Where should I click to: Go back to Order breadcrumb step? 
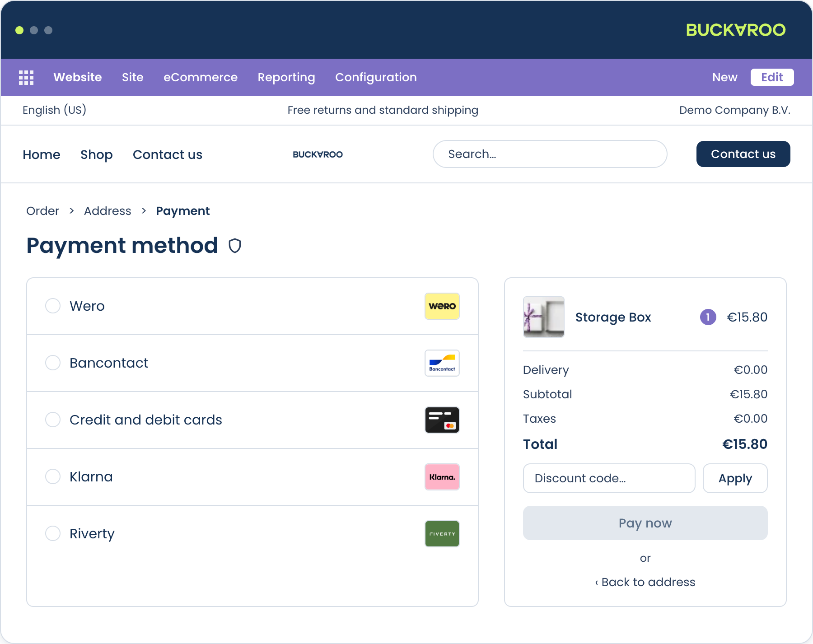click(42, 211)
